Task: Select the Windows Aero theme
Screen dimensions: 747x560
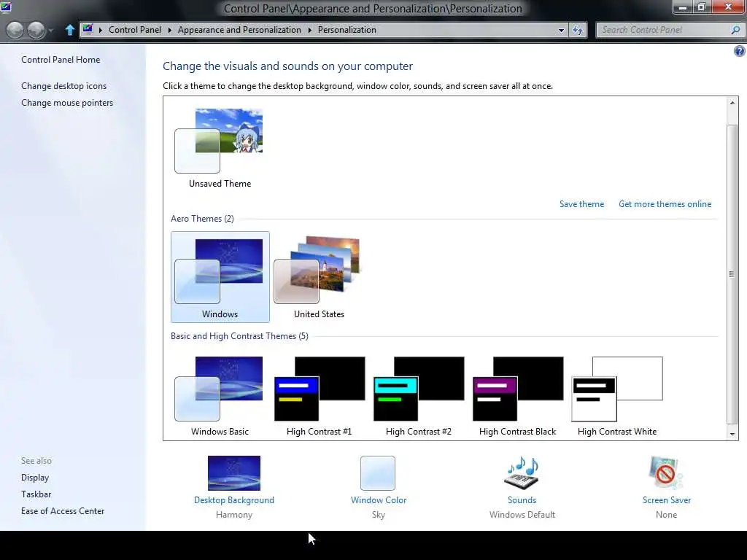Action: coord(220,276)
